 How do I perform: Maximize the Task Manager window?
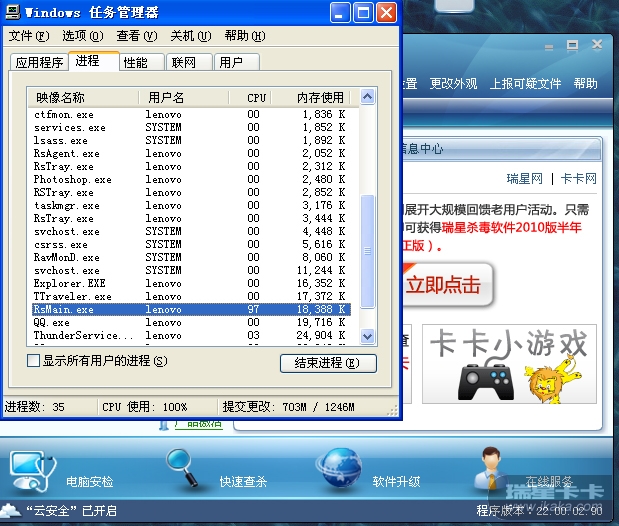point(363,12)
